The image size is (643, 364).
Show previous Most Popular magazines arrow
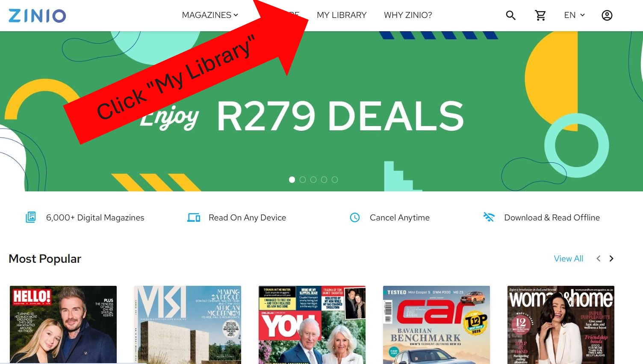click(599, 258)
